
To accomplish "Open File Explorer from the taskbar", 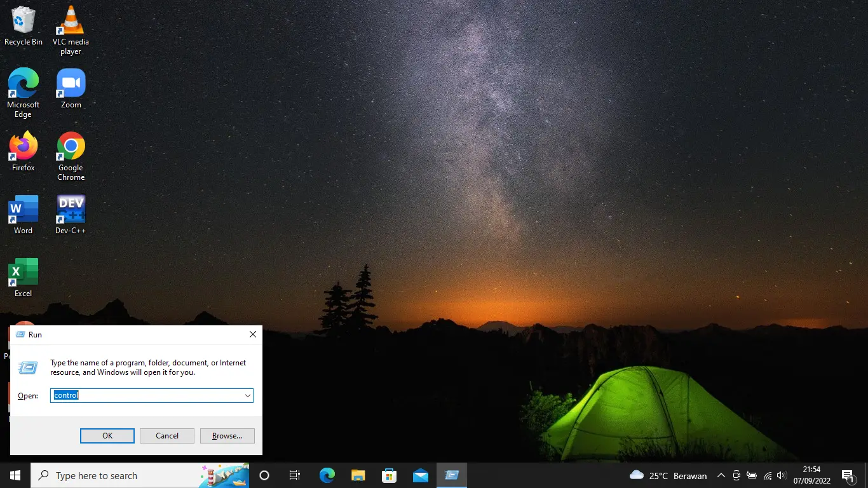I will (358, 475).
